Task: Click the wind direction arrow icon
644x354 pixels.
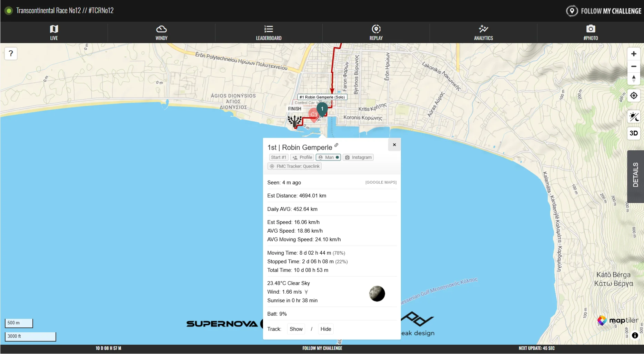Action: click(306, 292)
